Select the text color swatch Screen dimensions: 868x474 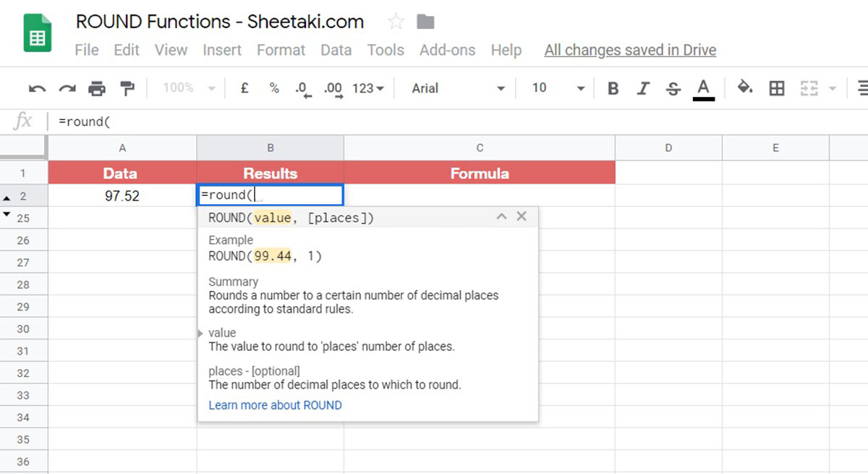pos(704,88)
